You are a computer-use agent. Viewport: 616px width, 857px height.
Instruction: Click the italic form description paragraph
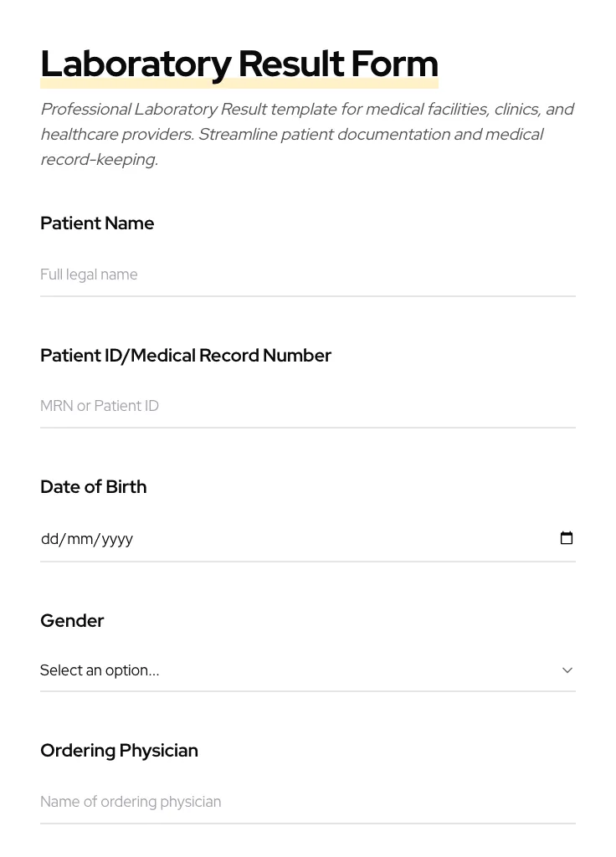307,134
